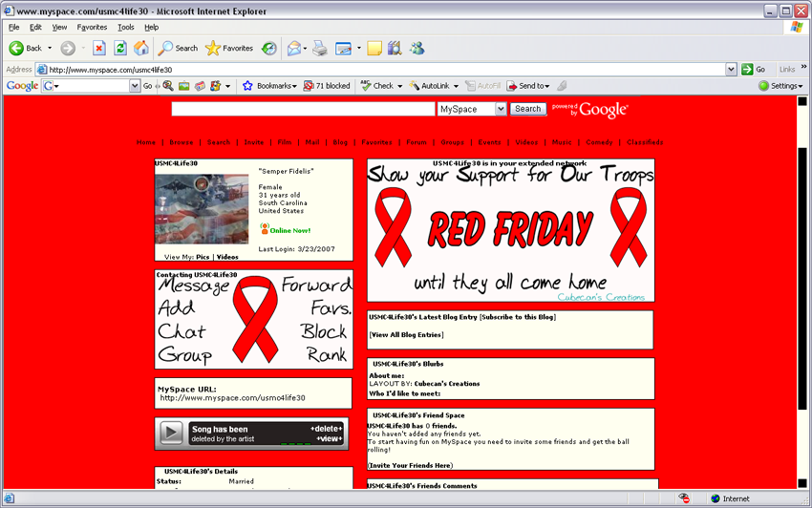This screenshot has width=812, height=508.
Task: Click Message in the contact box
Action: [x=194, y=285]
